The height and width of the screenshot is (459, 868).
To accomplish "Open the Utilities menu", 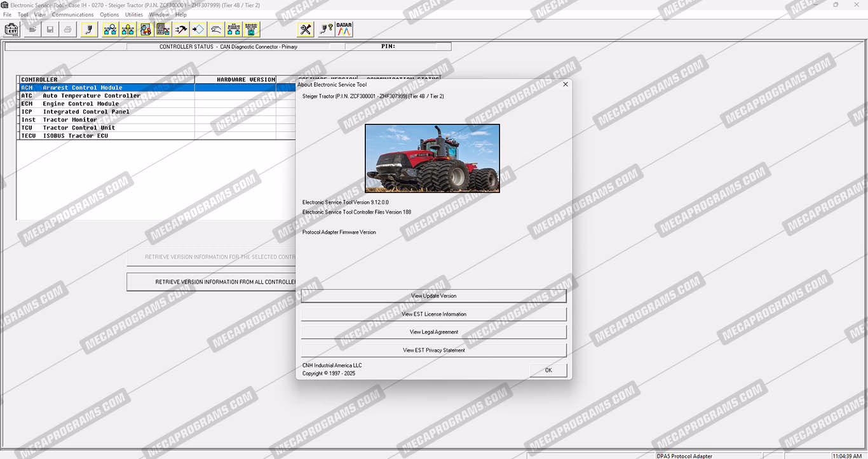I will pyautogui.click(x=134, y=15).
